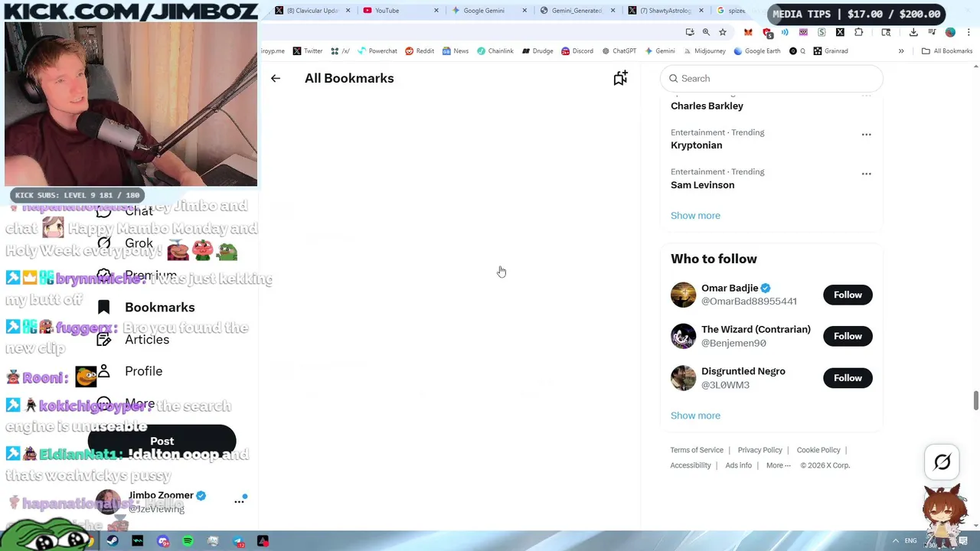Open the Discord bookmark
The image size is (980, 551).
coord(577,51)
